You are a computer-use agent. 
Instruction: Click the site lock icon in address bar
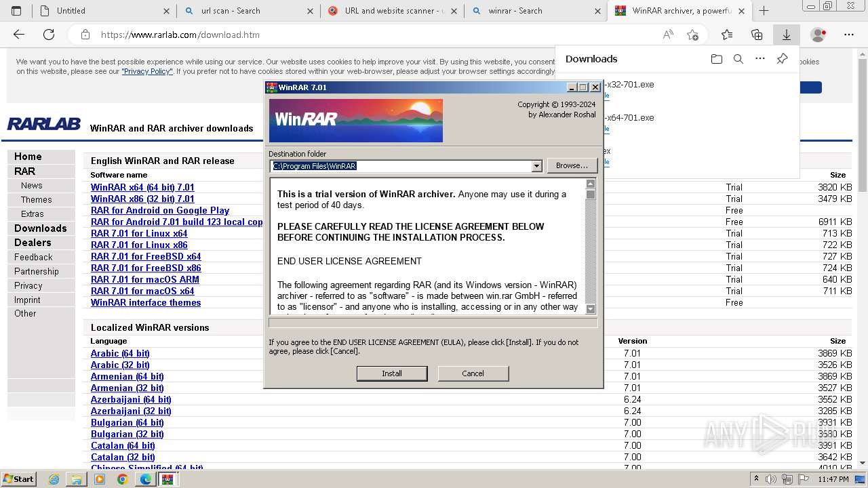click(85, 35)
